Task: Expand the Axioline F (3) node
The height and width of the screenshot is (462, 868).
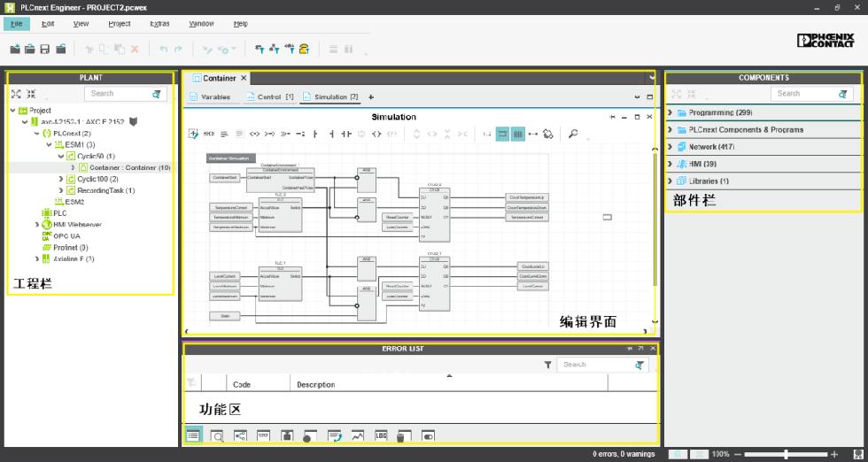Action: [37, 259]
